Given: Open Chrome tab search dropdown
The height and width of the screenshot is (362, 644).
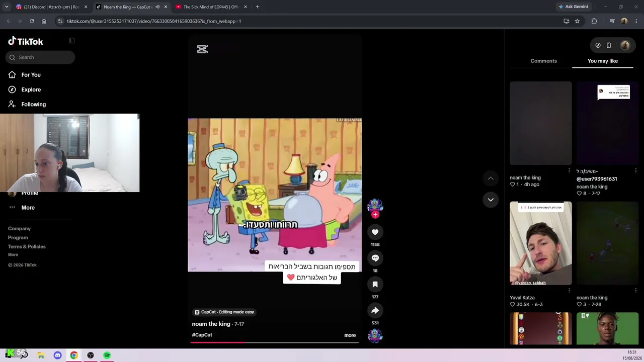Looking at the screenshot, I should click(x=7, y=7).
